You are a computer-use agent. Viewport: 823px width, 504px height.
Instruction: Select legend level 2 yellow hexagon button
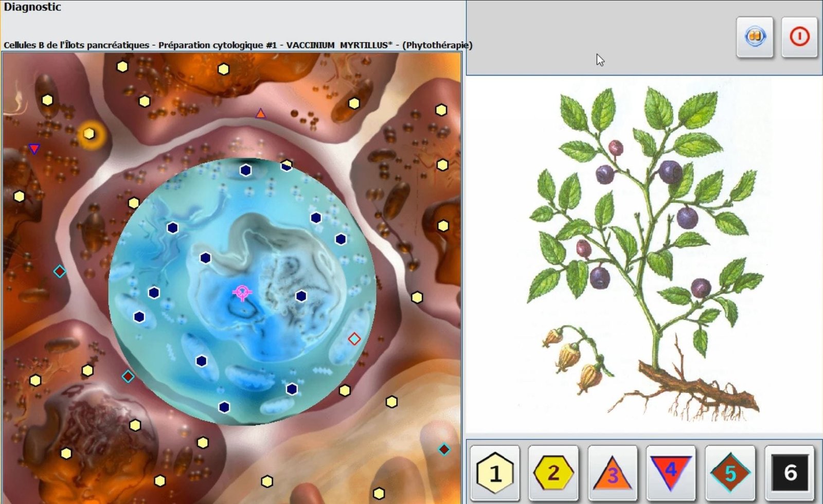click(553, 473)
